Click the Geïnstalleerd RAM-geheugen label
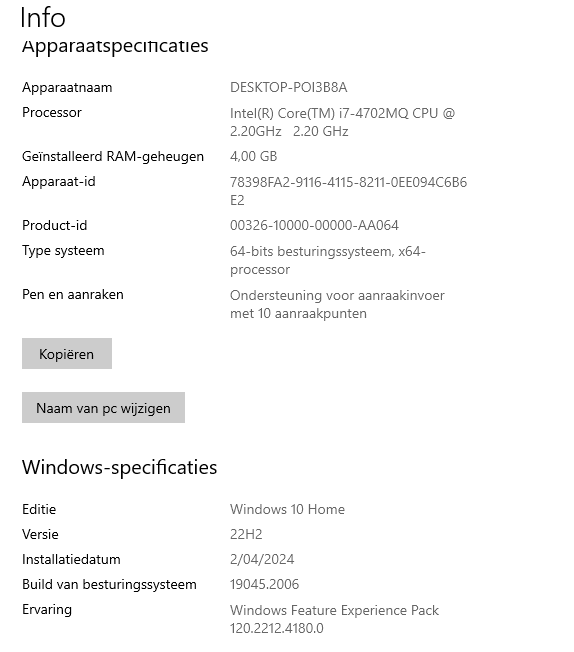The width and height of the screenshot is (574, 652). tap(113, 156)
